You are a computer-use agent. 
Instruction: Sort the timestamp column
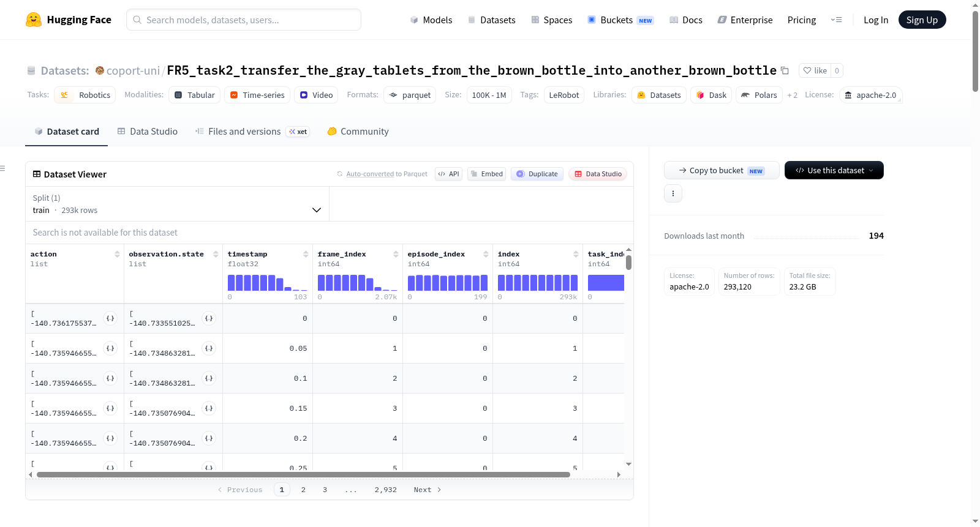point(306,254)
